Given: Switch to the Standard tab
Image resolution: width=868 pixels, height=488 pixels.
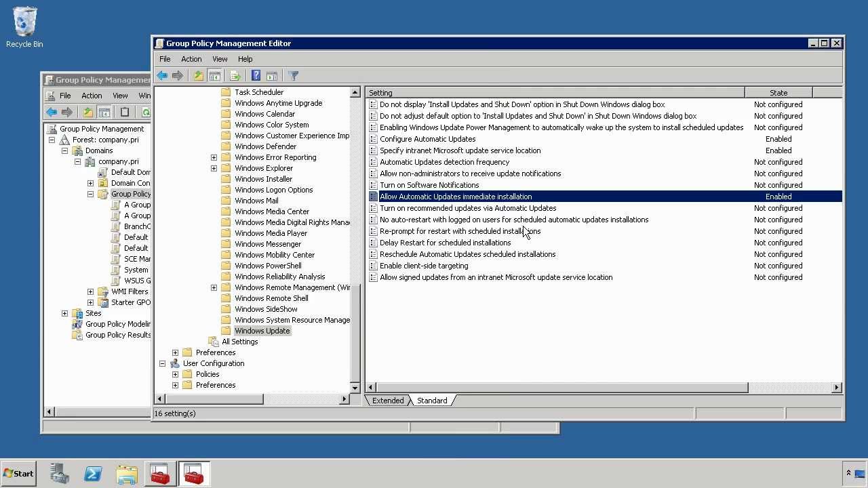Looking at the screenshot, I should coord(432,401).
